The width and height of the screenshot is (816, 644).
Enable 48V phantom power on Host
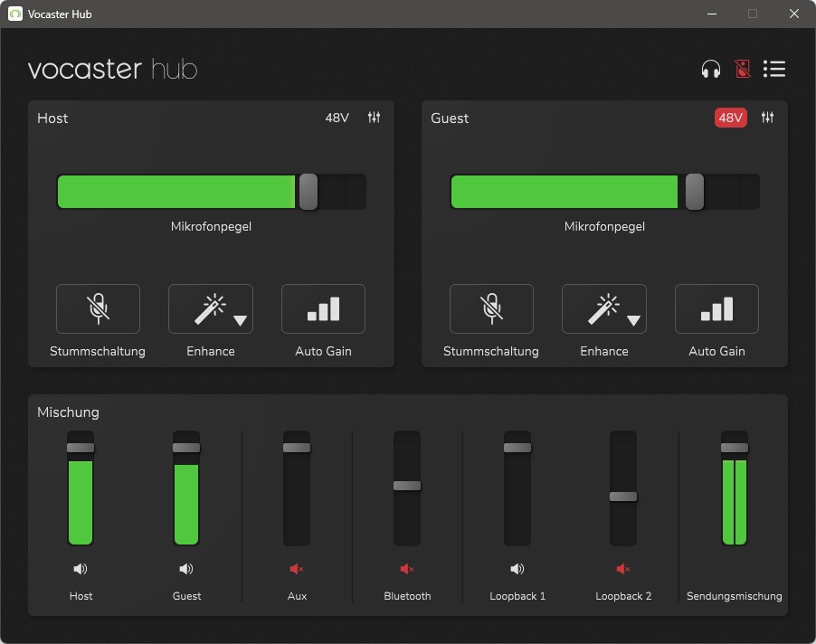click(x=337, y=118)
